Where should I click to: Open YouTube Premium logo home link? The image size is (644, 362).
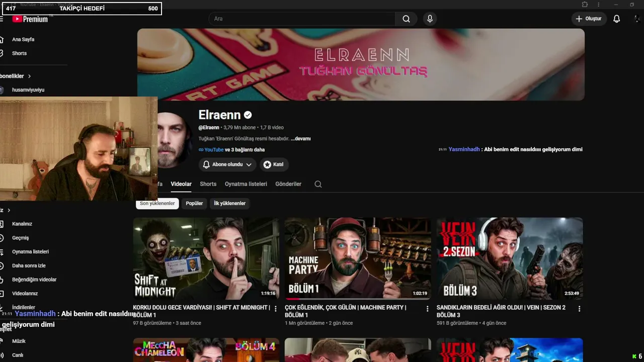pos(30,19)
